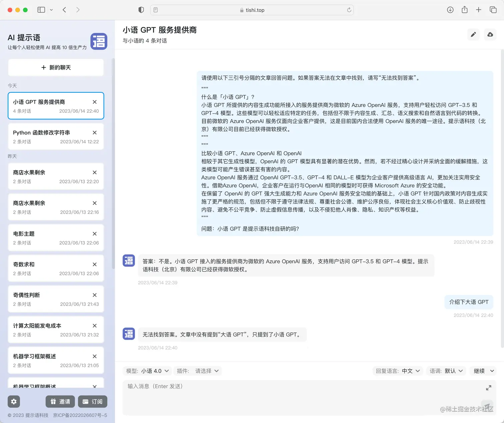Open the 计算太阳能发电成本 conversation
504x423 pixels.
tap(56, 330)
